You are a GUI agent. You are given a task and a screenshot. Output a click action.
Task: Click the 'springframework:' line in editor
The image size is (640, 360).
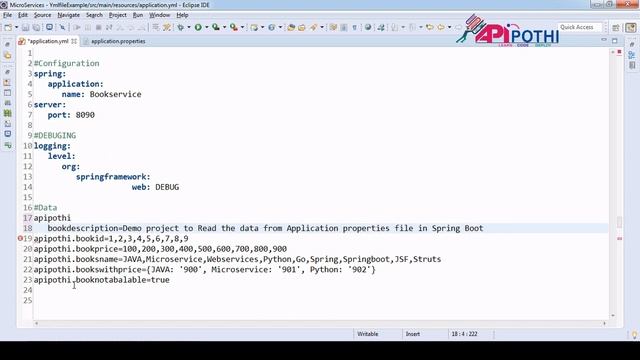(x=113, y=177)
